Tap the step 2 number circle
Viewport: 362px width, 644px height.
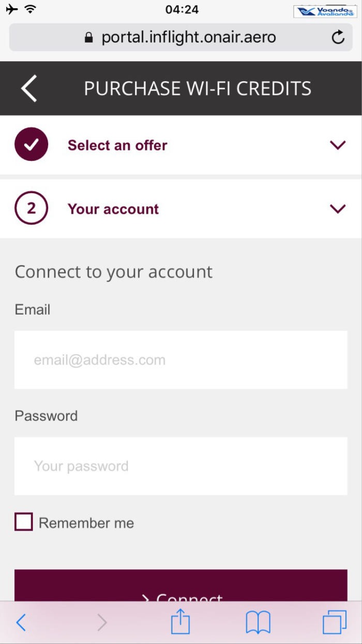(x=32, y=209)
